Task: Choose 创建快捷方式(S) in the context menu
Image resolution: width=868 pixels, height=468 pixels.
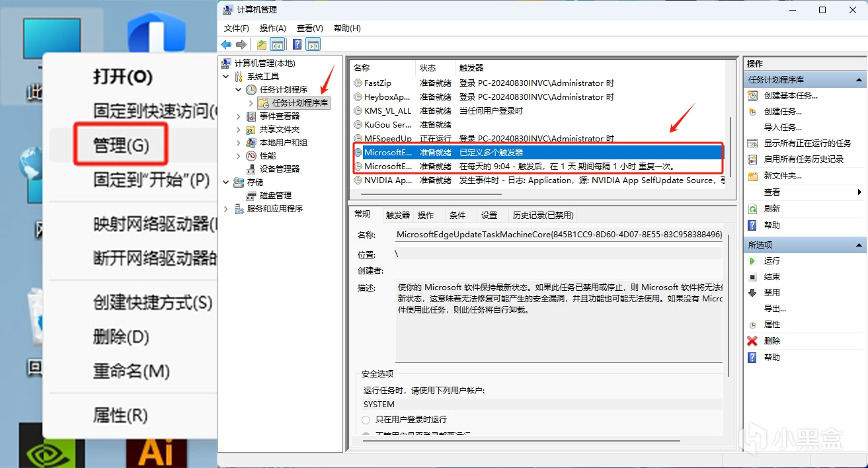Action: (153, 303)
